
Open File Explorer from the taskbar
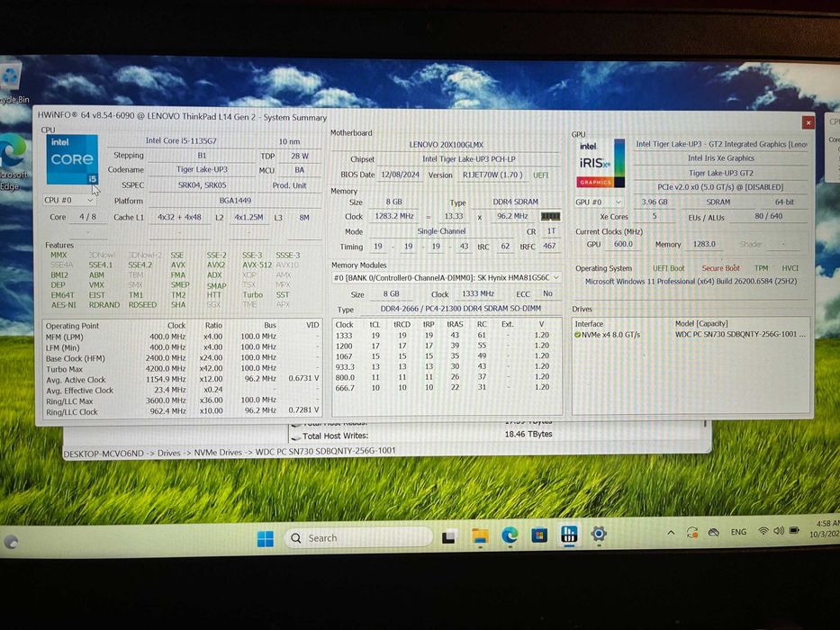480,536
